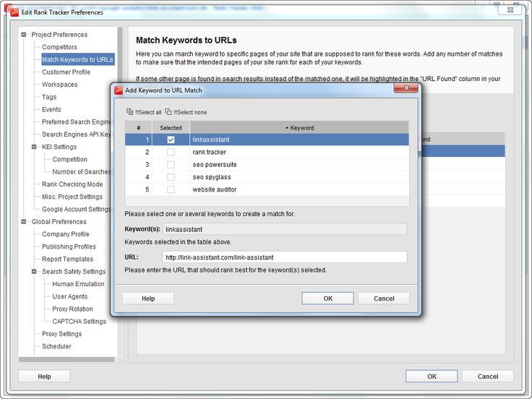Open Customer Profile settings
Viewport: 532px width, 399px height.
pyautogui.click(x=66, y=72)
